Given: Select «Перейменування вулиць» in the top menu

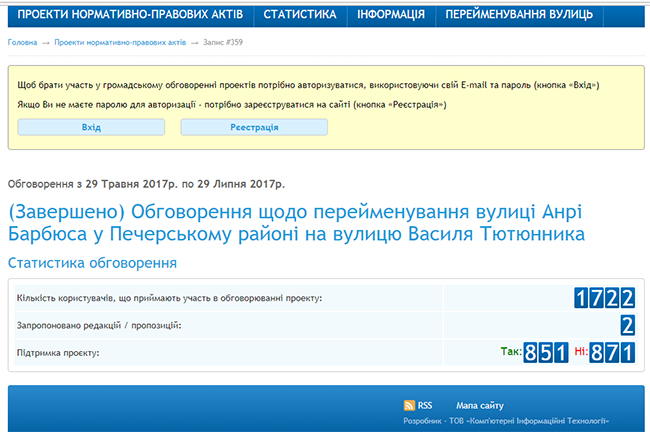Looking at the screenshot, I should click(519, 15).
